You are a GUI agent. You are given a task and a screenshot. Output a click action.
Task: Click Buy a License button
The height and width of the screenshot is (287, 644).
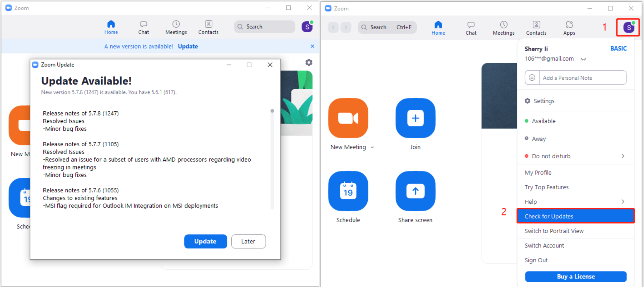tap(576, 276)
